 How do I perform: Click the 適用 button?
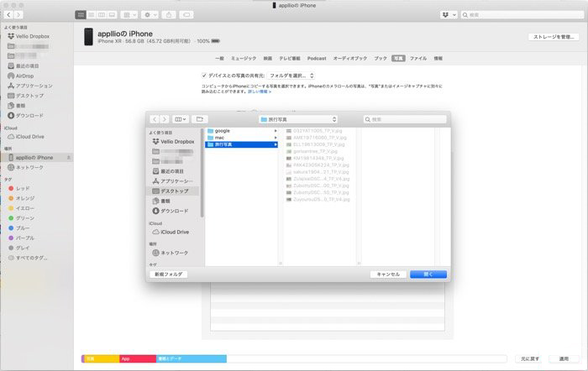click(564, 359)
